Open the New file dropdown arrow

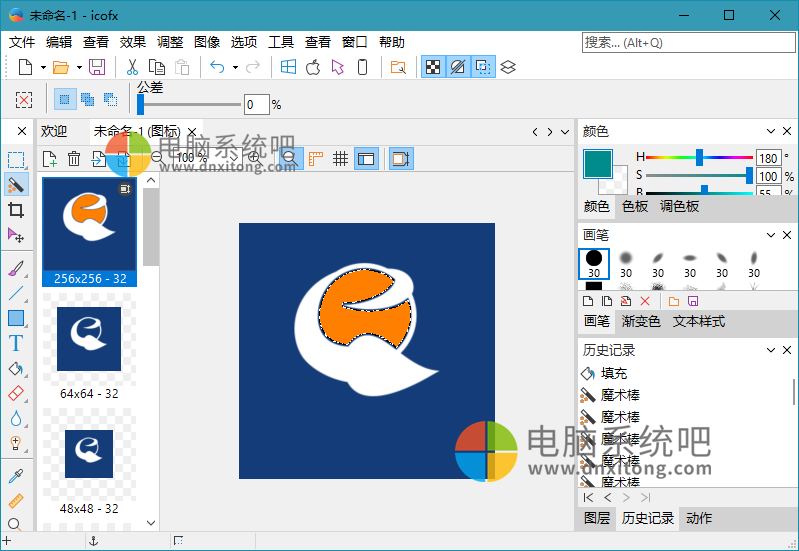click(43, 67)
